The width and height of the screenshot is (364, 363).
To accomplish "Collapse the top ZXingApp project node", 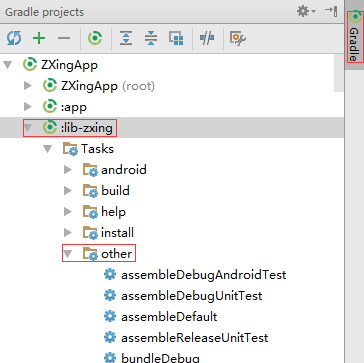I will (8, 65).
